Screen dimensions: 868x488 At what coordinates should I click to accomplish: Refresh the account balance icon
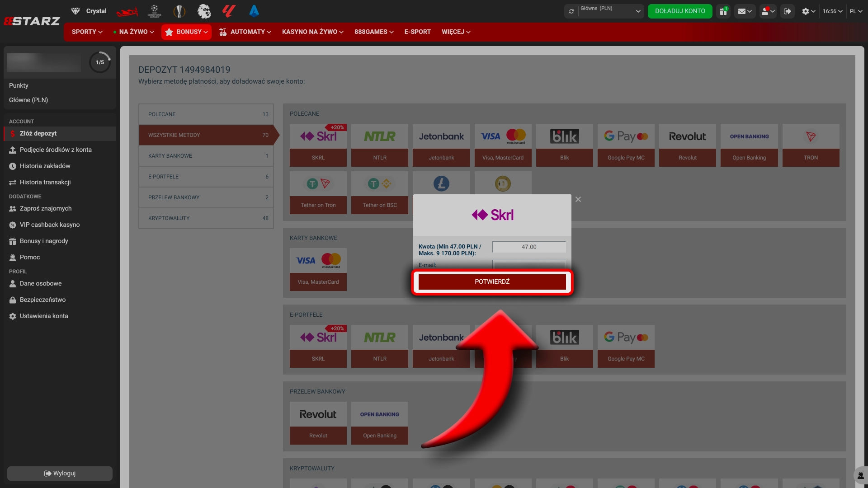[x=571, y=11]
